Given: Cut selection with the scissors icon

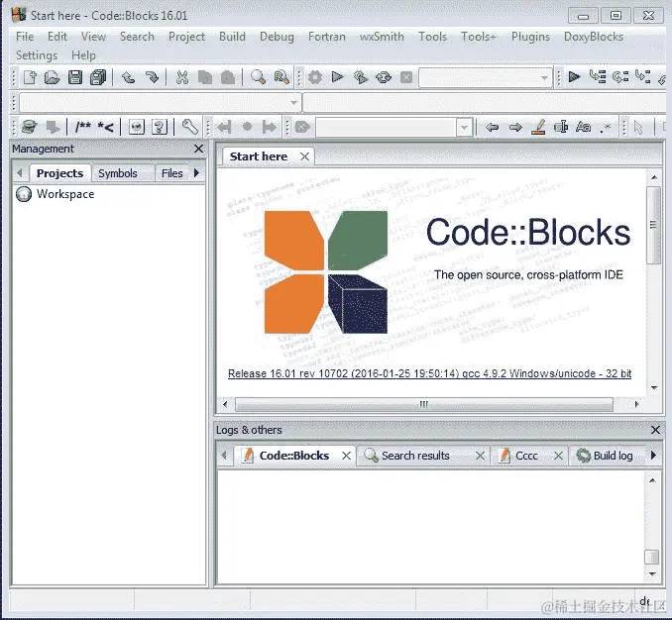Looking at the screenshot, I should click(182, 77).
